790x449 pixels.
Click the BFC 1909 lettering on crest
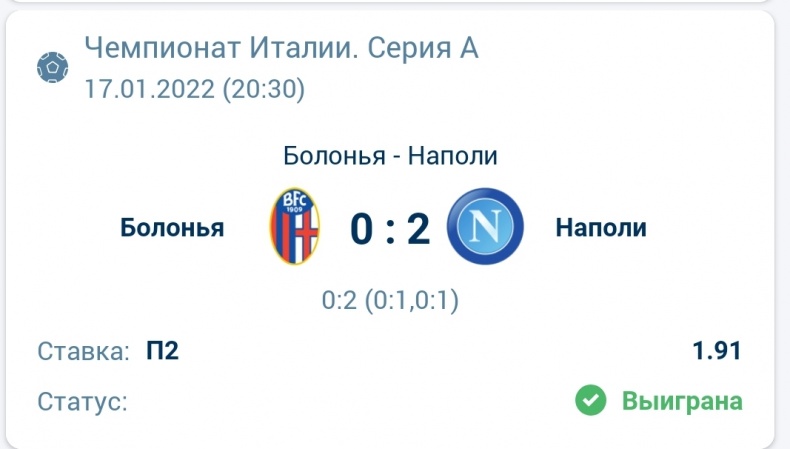click(295, 203)
